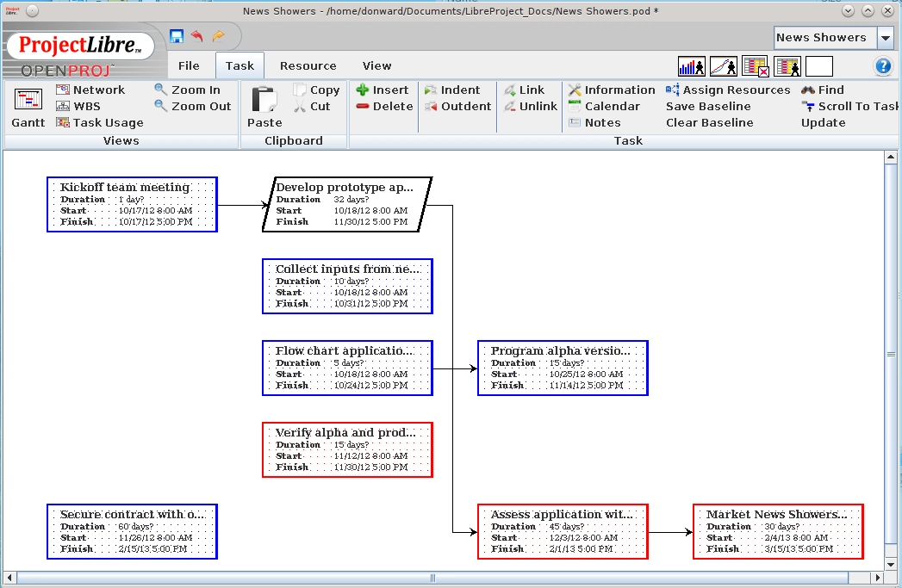
Task: Paste from the clipboard
Action: pyautogui.click(x=264, y=108)
